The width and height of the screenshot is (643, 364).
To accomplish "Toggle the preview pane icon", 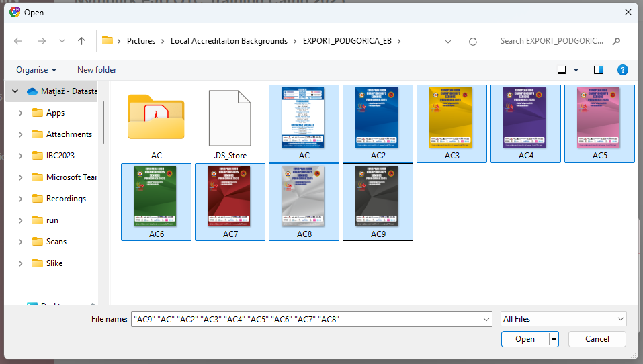I will 599,70.
